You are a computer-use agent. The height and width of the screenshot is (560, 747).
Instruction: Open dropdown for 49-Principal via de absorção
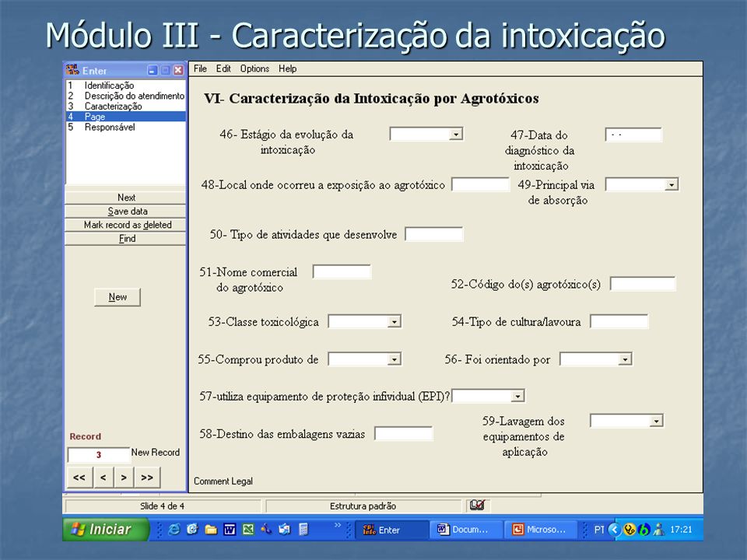(672, 185)
